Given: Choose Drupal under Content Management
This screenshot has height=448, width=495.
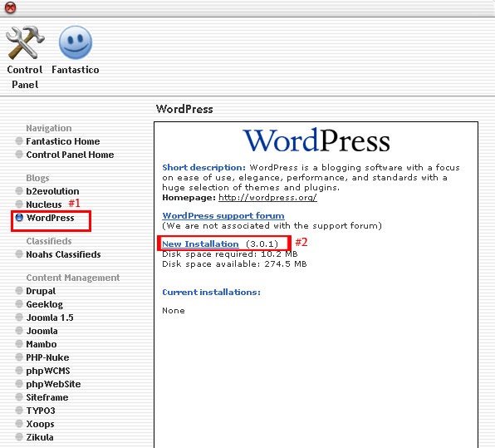Looking at the screenshot, I should pyautogui.click(x=41, y=291).
